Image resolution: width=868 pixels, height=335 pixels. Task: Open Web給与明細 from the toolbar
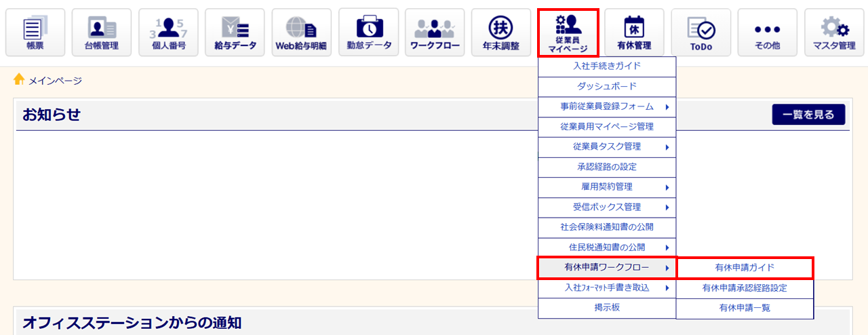301,33
